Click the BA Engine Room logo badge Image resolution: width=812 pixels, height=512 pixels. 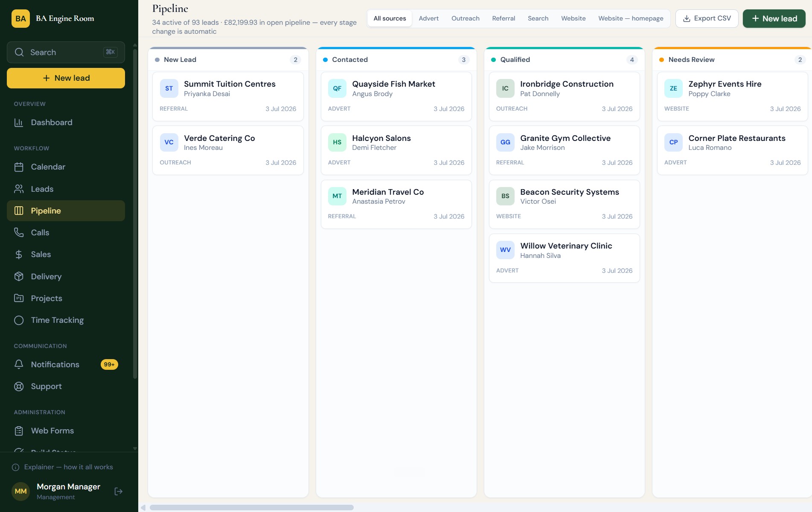coord(20,18)
